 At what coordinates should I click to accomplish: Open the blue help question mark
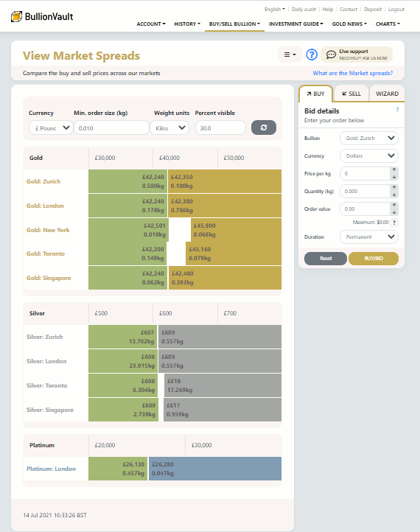pos(312,55)
